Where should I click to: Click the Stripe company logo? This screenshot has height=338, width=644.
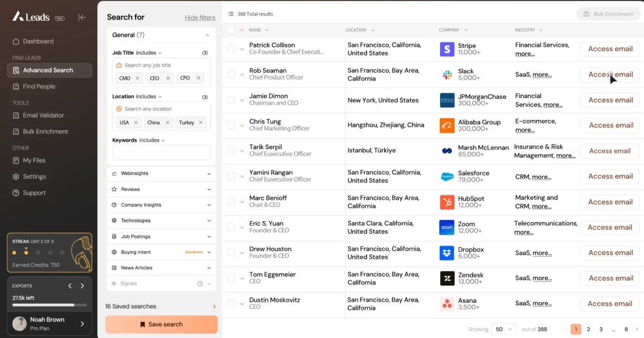(447, 49)
